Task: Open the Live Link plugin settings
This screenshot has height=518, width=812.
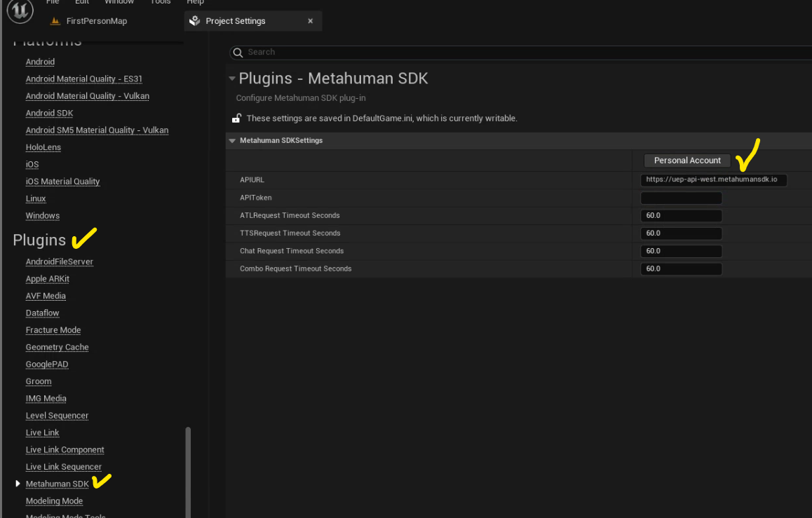Action: [43, 432]
